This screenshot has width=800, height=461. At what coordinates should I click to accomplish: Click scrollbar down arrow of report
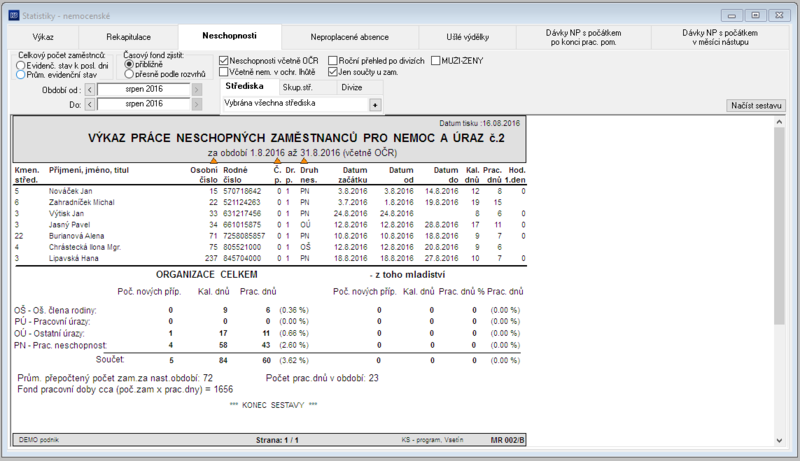[779, 441]
